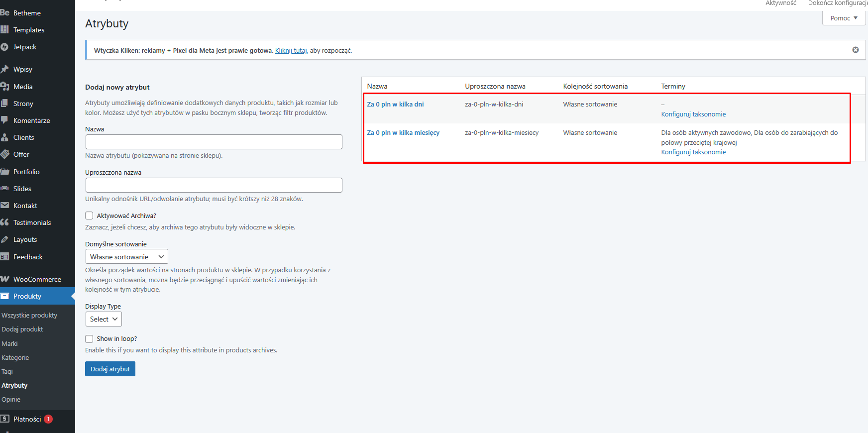
Task: Dismiss the Kliken plugin notice
Action: pyautogui.click(x=855, y=50)
